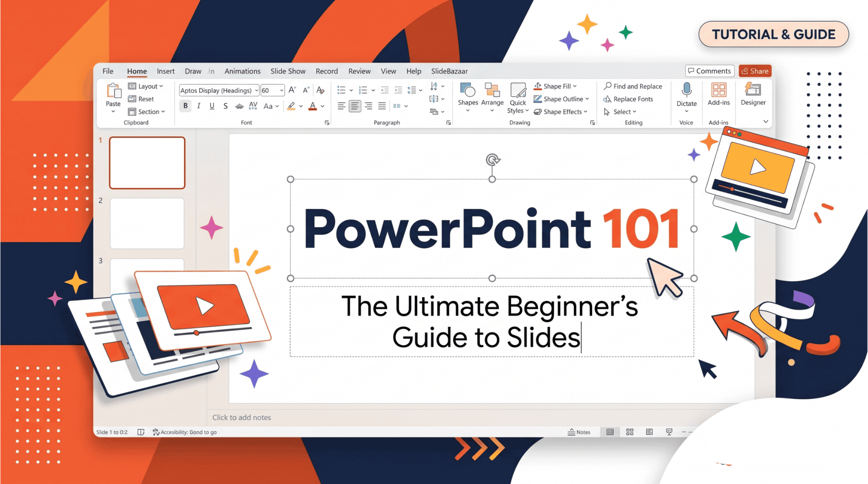
Task: Click Find and Replace
Action: click(633, 86)
